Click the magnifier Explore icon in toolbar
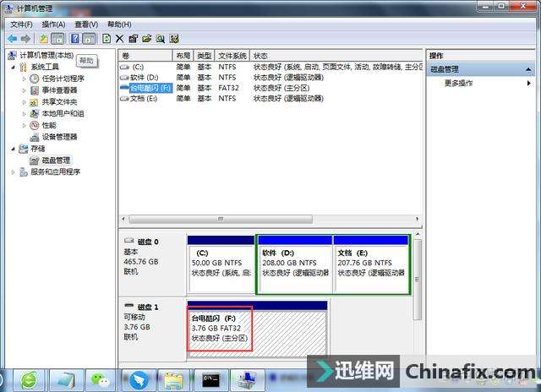541x392 pixels. click(x=160, y=39)
